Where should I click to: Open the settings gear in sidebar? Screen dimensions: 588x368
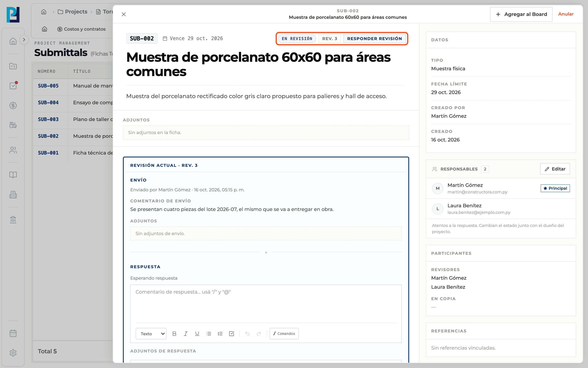(x=13, y=353)
